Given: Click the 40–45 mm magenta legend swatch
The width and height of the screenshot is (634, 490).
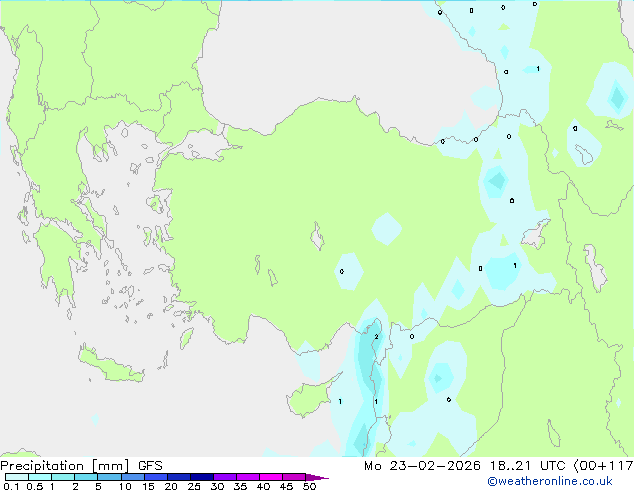Looking at the screenshot, I should click(x=271, y=477).
